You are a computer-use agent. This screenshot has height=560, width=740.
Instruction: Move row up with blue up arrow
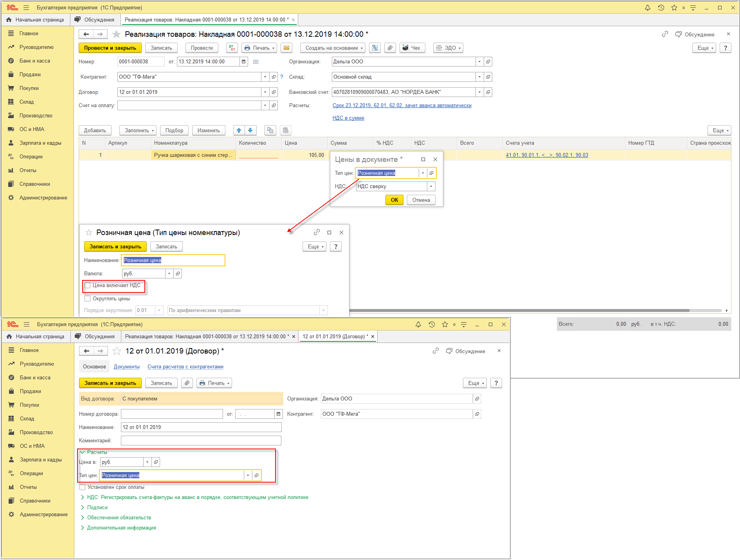coord(239,130)
